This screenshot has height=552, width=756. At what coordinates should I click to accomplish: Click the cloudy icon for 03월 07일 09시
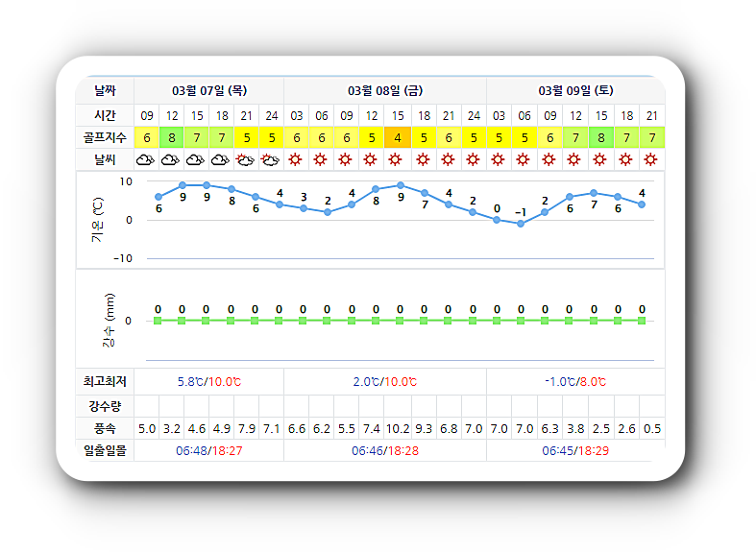tap(146, 160)
